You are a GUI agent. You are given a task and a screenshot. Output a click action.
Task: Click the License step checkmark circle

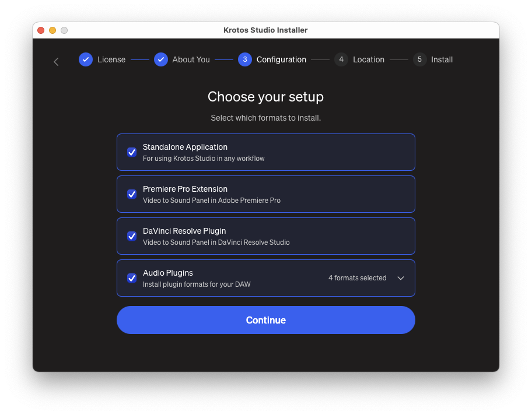[x=86, y=59]
